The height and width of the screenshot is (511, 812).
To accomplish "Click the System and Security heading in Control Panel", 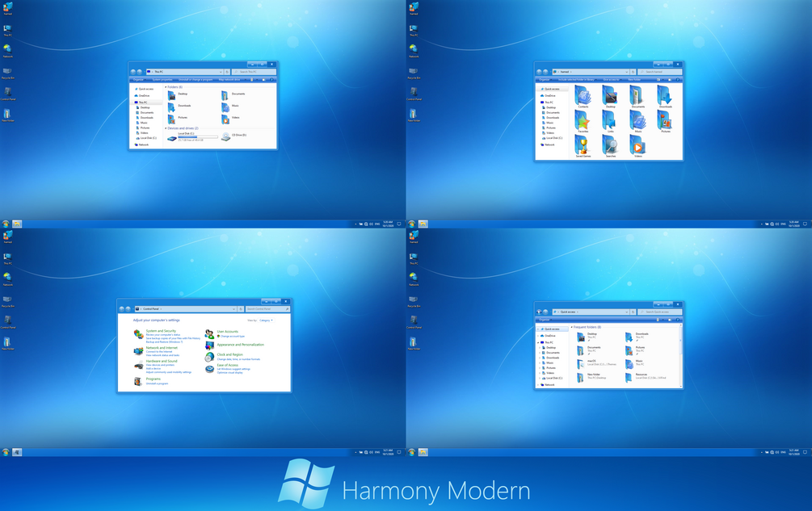I will coord(161,331).
